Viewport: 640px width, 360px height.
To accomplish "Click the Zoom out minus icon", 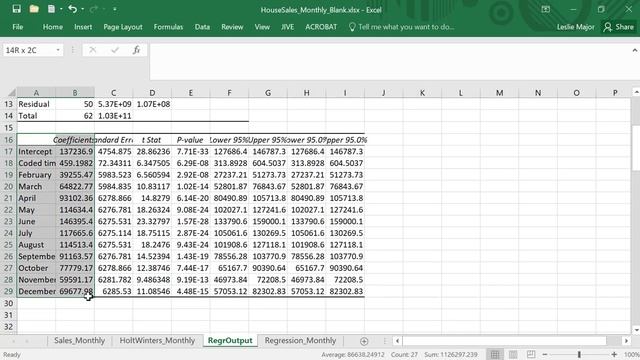I will click(x=544, y=355).
